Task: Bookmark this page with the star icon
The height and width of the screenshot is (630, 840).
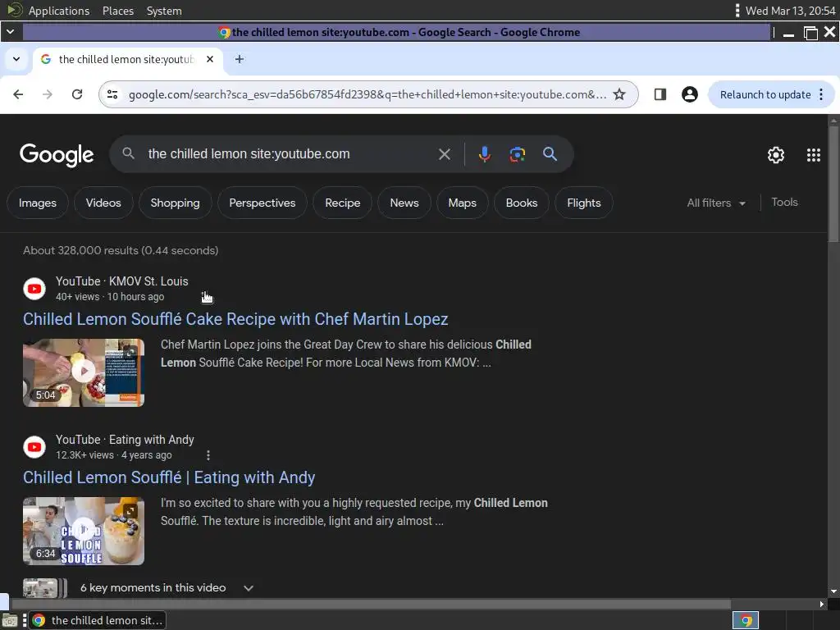Action: [x=619, y=94]
